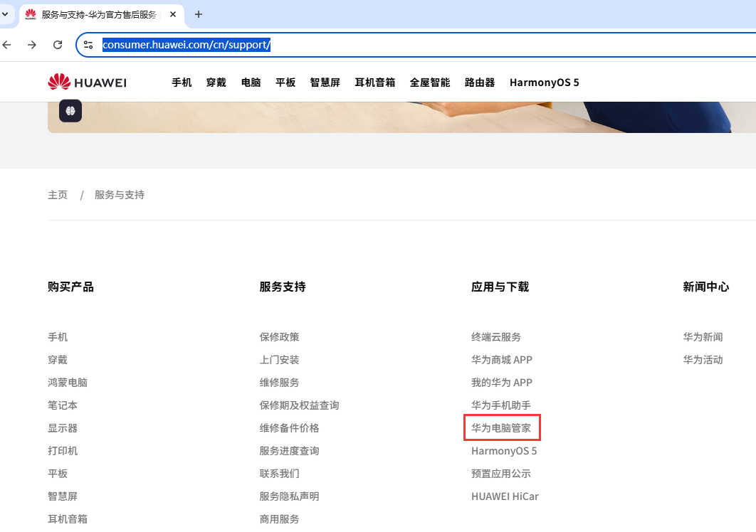The image size is (756, 532).
Task: Open 服务隐私声明 link
Action: coord(289,496)
